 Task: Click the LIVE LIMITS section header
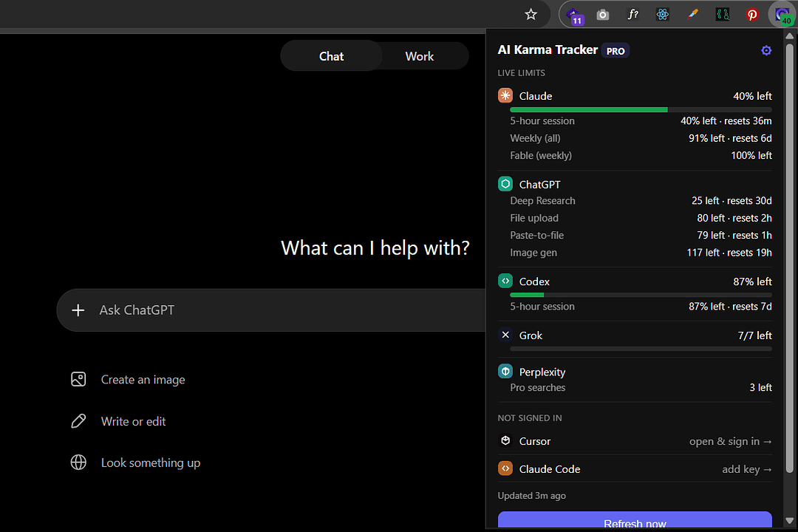(521, 73)
